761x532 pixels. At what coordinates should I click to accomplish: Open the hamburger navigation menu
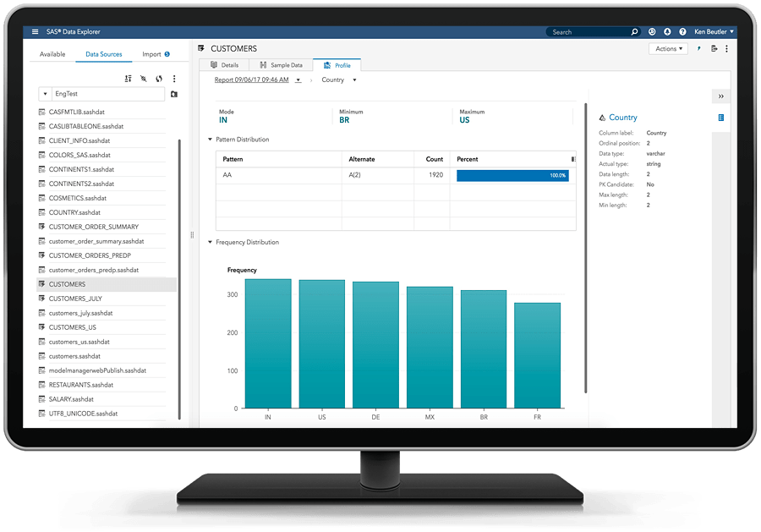(x=35, y=32)
